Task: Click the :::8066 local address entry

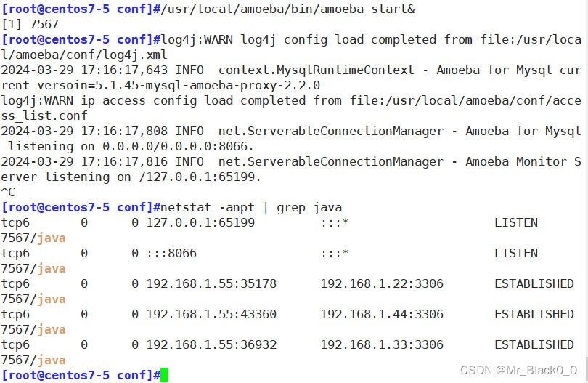Action: (171, 253)
